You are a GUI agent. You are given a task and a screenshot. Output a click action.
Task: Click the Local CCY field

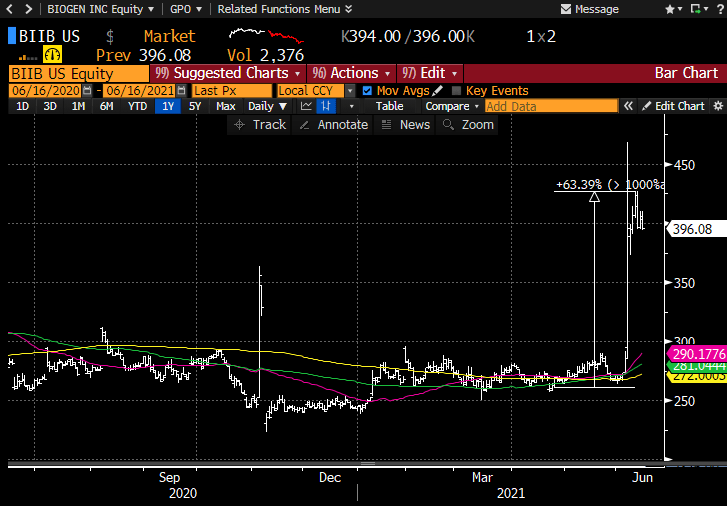click(x=312, y=90)
